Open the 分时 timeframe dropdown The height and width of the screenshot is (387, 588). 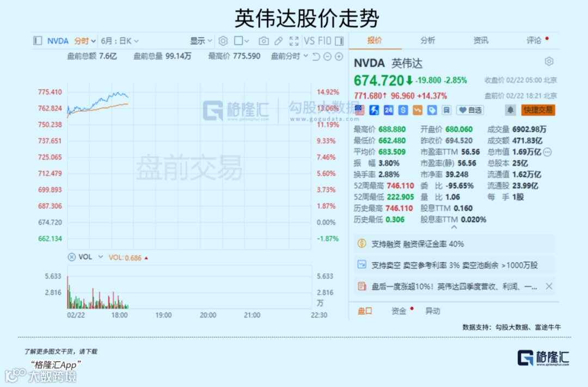click(85, 41)
